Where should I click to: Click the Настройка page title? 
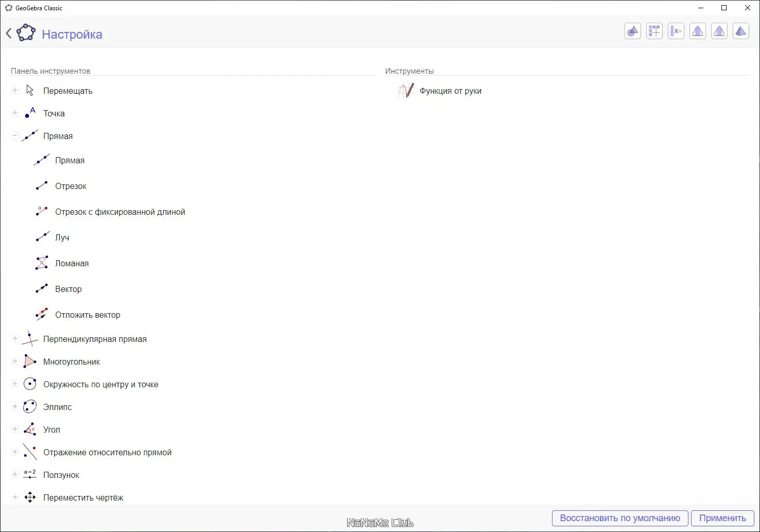(72, 35)
